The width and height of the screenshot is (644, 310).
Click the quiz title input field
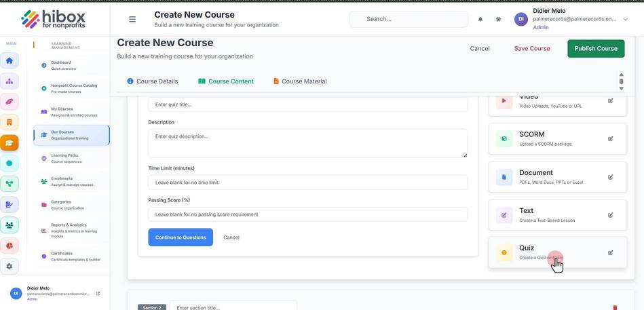pyautogui.click(x=307, y=104)
